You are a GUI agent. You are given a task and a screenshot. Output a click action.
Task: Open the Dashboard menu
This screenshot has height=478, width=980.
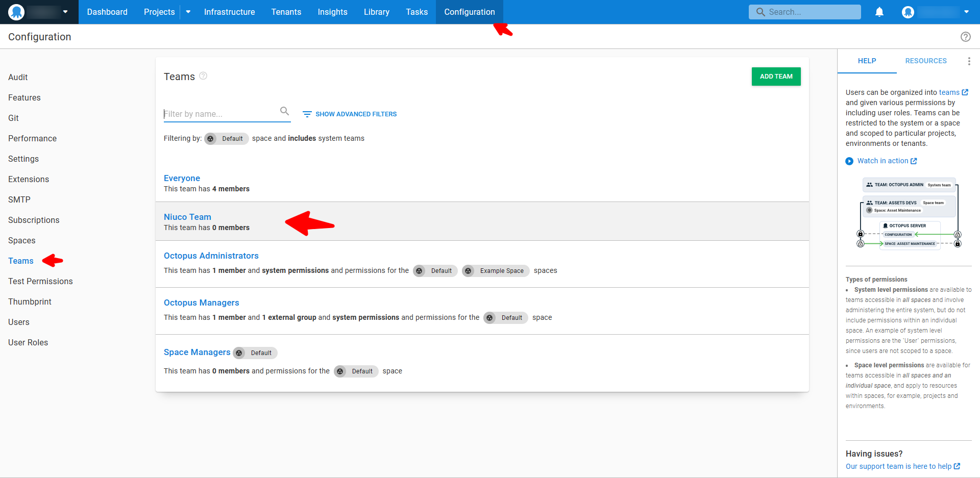[107, 12]
